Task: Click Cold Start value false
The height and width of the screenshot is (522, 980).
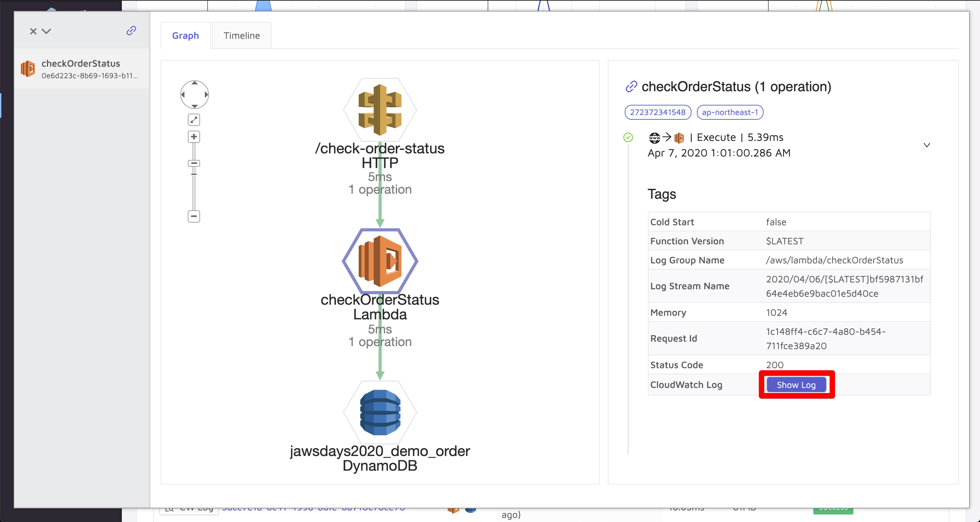Action: click(x=776, y=222)
